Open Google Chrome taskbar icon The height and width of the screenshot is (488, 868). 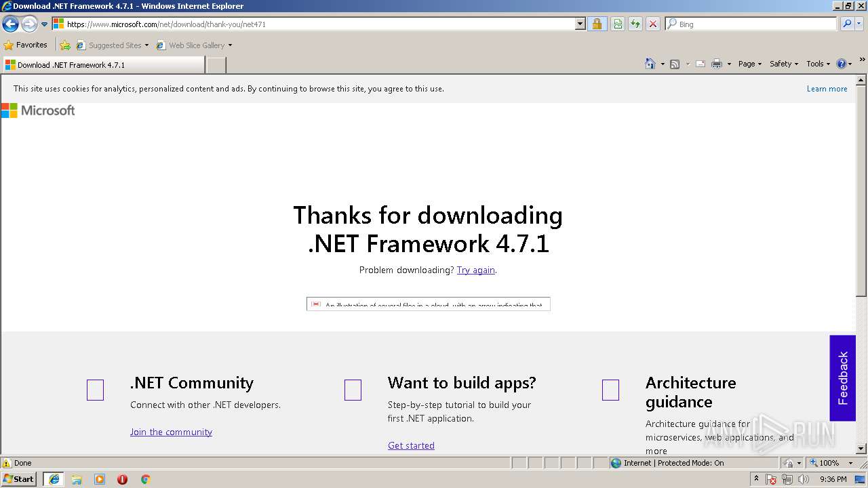coord(145,479)
